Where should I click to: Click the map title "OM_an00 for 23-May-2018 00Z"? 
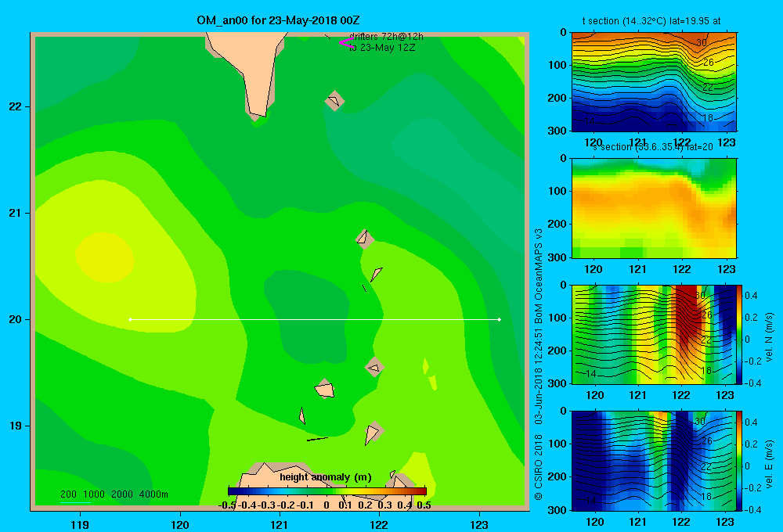[278, 20]
